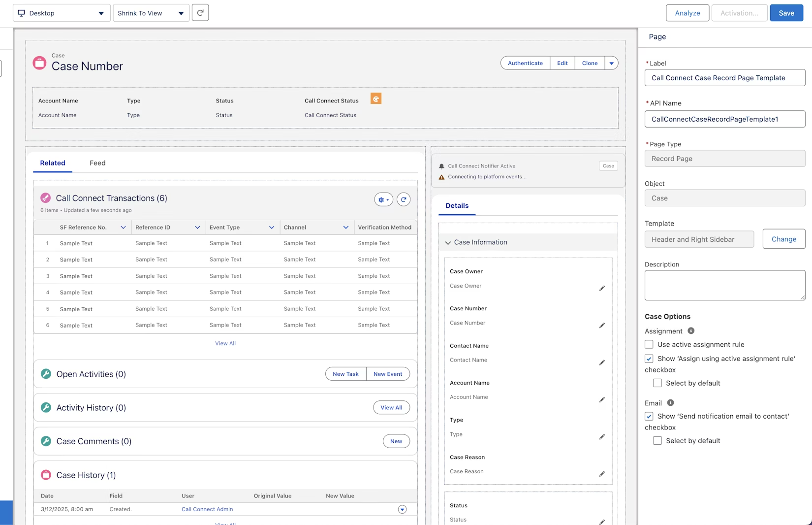Screen dimensions: 812x525
Task: Click the refresh canvas icon in toolbar
Action: [200, 13]
